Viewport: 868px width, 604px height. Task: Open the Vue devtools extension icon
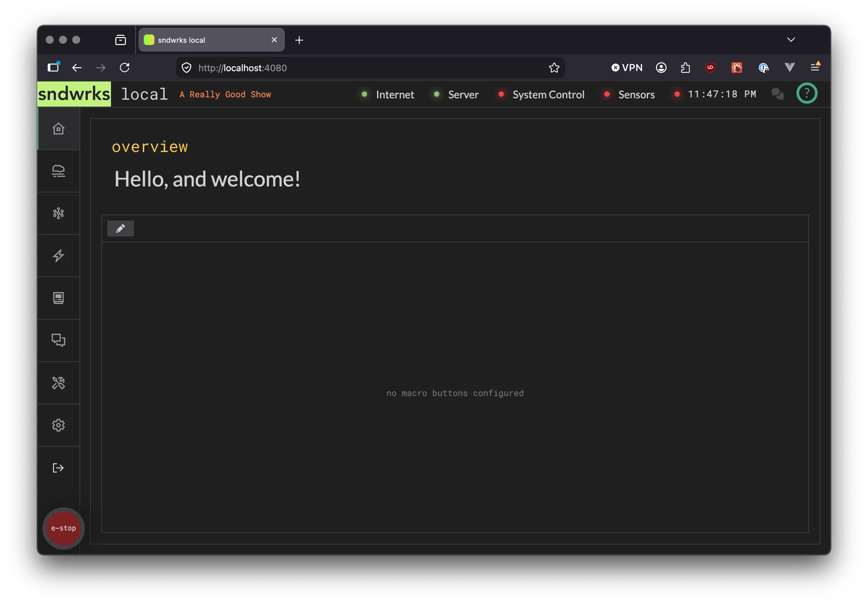(x=789, y=68)
